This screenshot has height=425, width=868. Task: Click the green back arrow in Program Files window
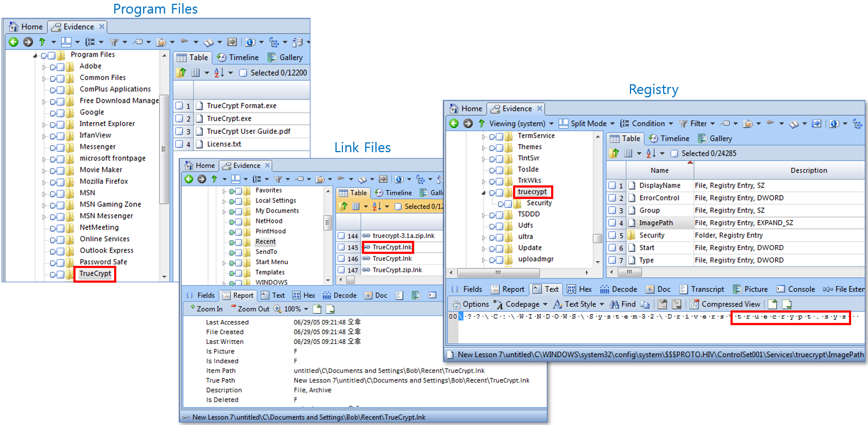(14, 42)
